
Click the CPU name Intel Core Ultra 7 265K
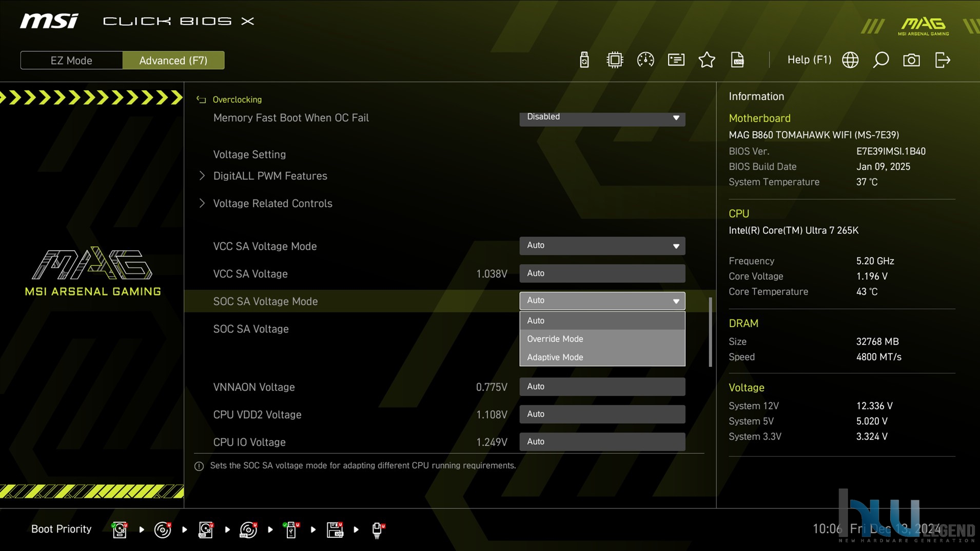tap(793, 230)
